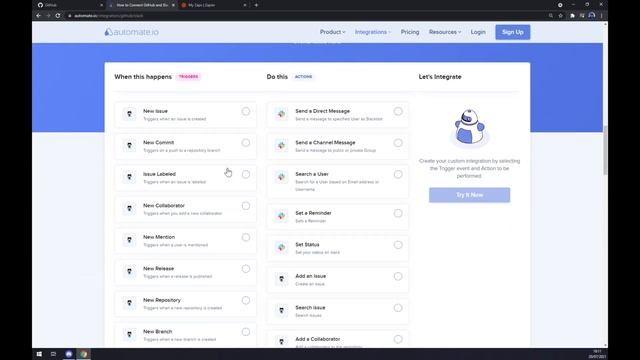Expand the Product dropdown menu

332,32
